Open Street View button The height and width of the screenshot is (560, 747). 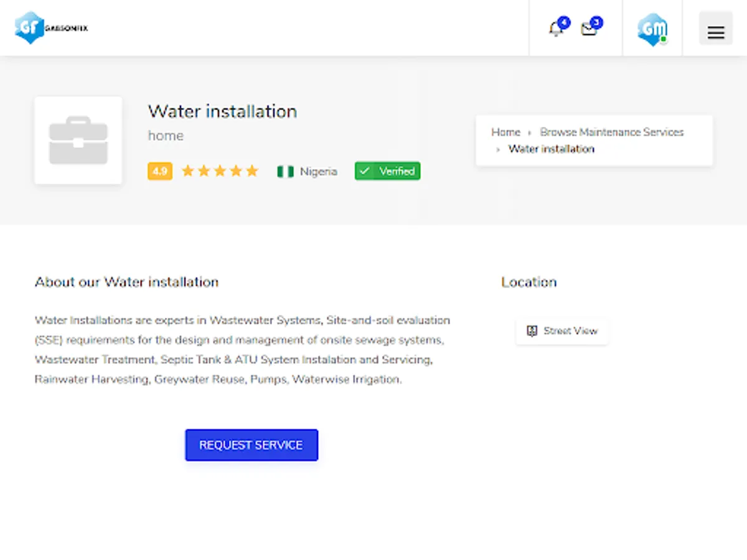[562, 331]
